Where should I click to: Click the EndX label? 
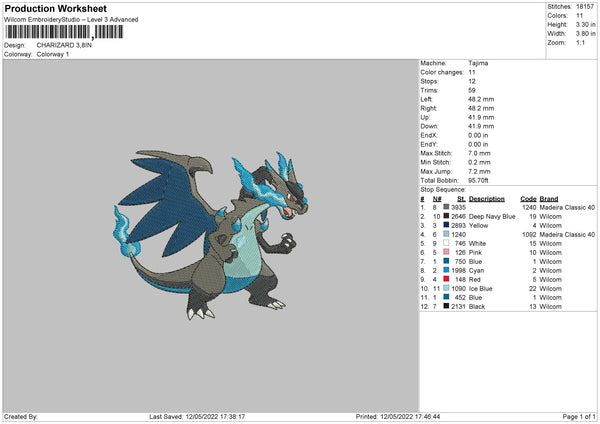click(x=429, y=135)
